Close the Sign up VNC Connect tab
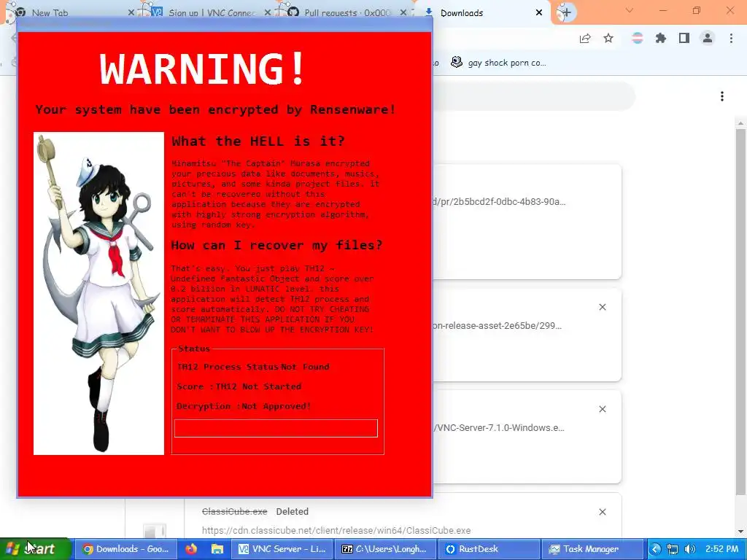This screenshot has width=747, height=560. point(268,13)
